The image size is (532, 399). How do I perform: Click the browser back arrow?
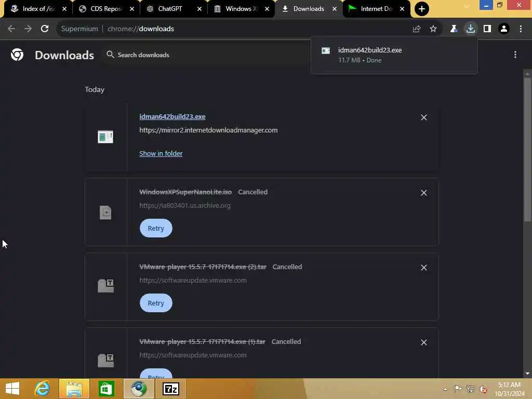coord(11,29)
